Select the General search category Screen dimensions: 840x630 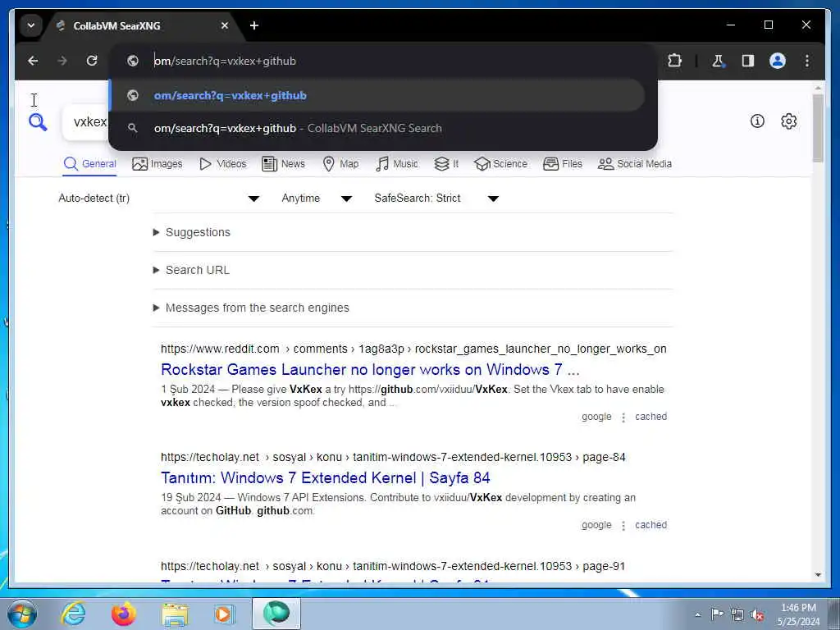[x=89, y=164]
